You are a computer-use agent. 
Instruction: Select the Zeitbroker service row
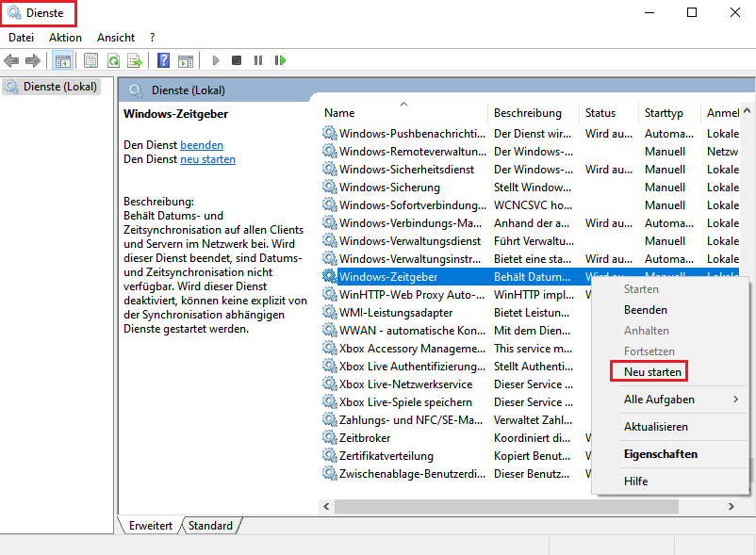(365, 438)
